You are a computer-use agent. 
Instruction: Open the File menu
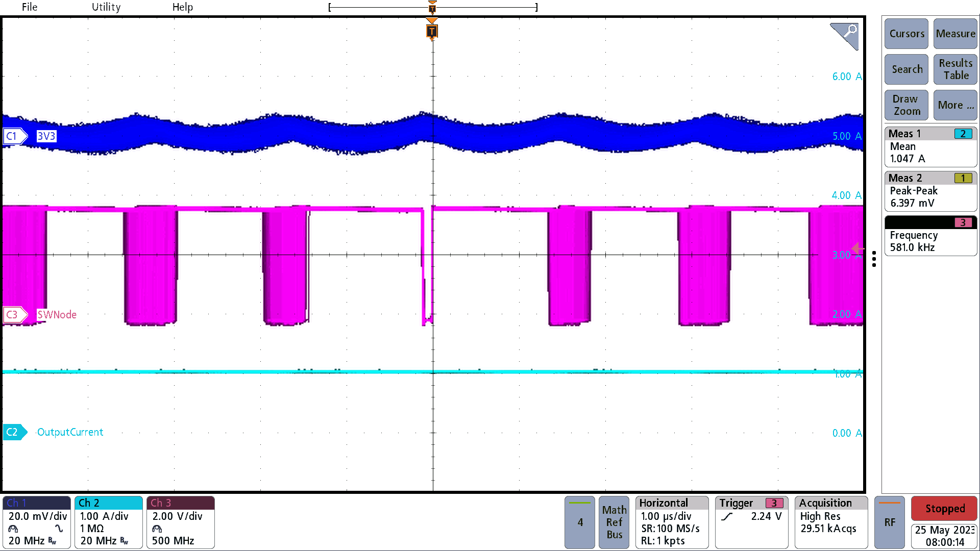point(29,7)
